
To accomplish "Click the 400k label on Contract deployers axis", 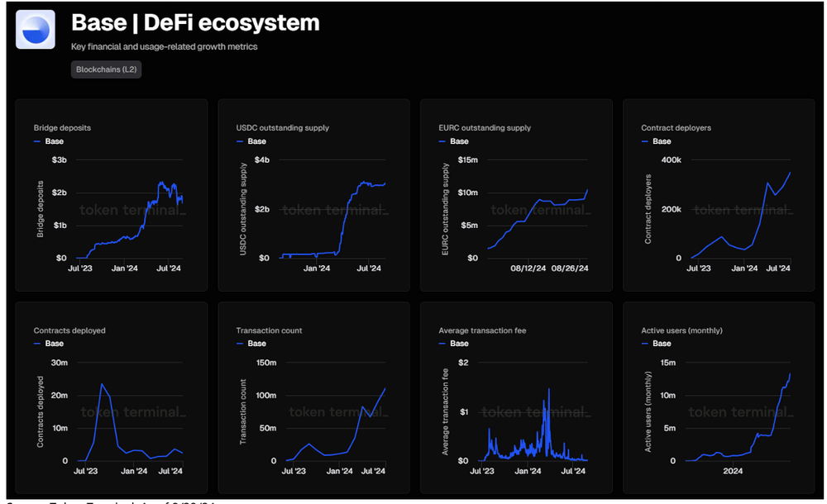I will click(671, 159).
